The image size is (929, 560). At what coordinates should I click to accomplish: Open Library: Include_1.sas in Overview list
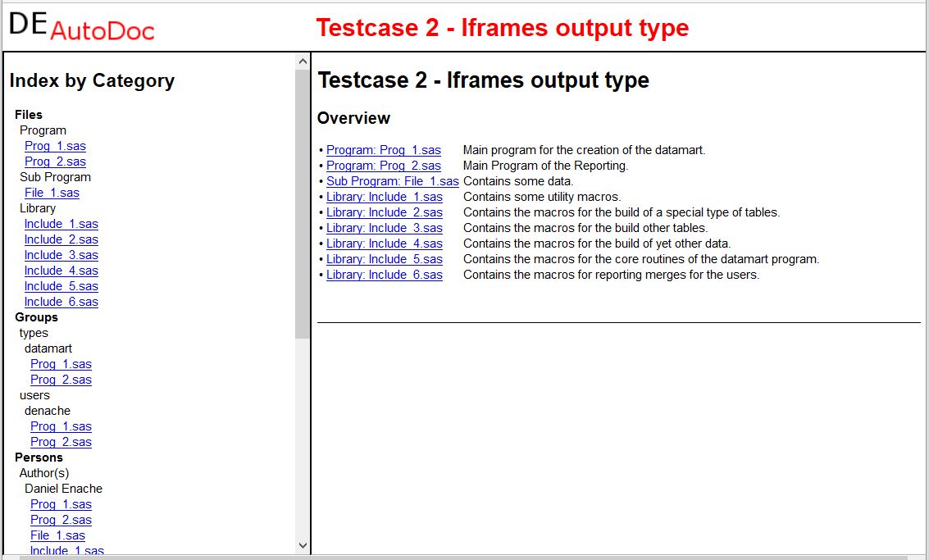coord(384,197)
